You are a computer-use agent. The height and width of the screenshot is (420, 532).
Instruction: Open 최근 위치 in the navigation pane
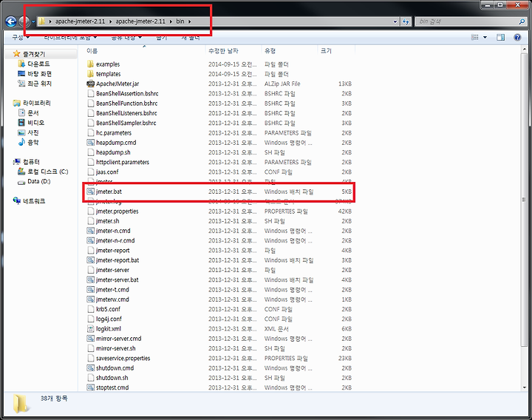point(39,84)
